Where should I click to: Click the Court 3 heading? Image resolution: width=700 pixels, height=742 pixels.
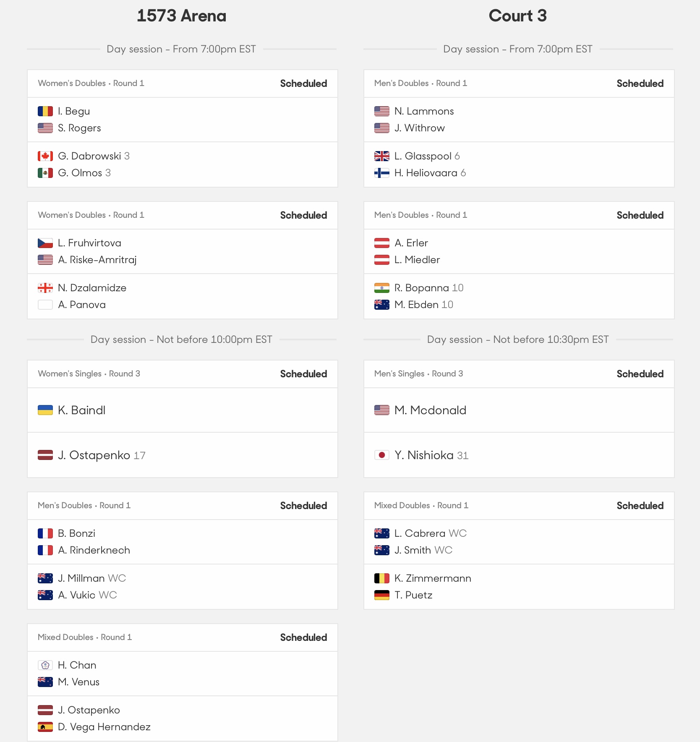click(517, 16)
